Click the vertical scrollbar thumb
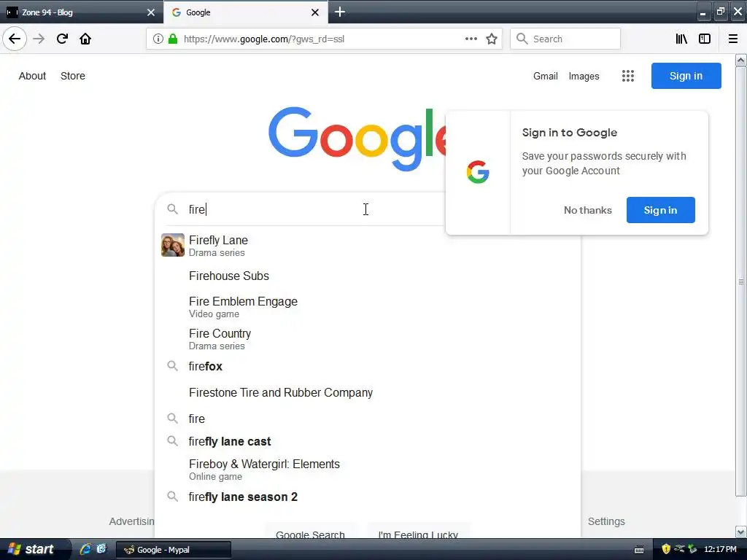 tap(741, 281)
